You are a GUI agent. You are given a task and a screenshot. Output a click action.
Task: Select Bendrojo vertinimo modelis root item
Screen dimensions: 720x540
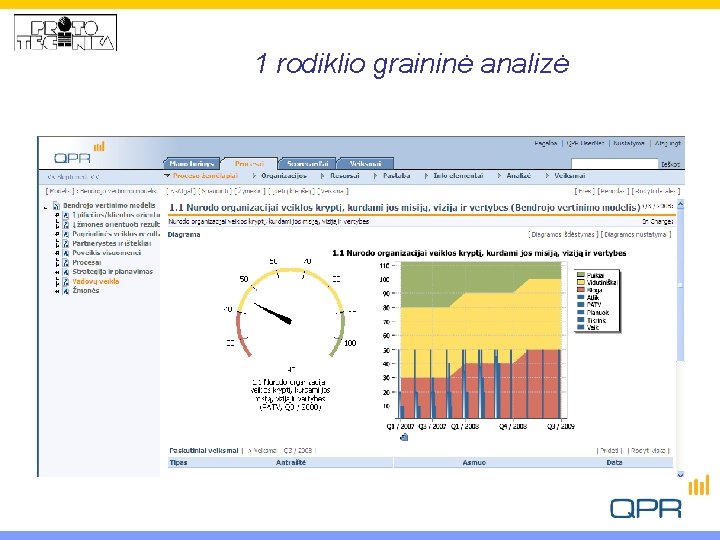click(x=109, y=206)
